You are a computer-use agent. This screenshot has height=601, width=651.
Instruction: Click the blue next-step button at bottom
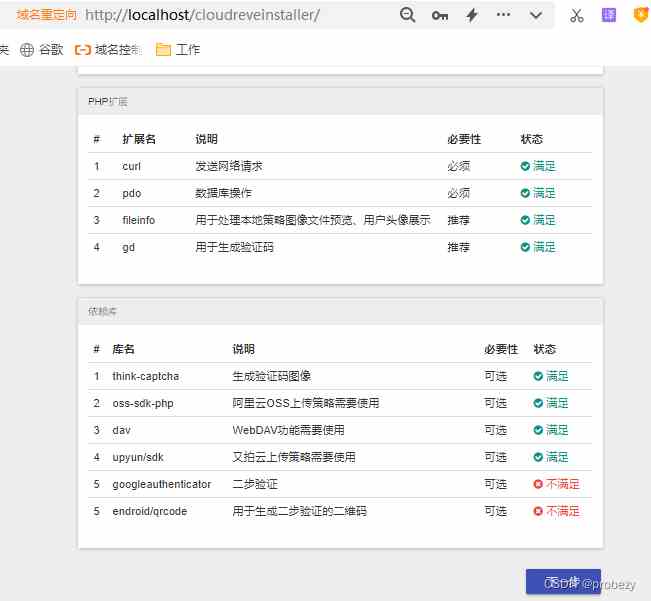pyautogui.click(x=563, y=582)
